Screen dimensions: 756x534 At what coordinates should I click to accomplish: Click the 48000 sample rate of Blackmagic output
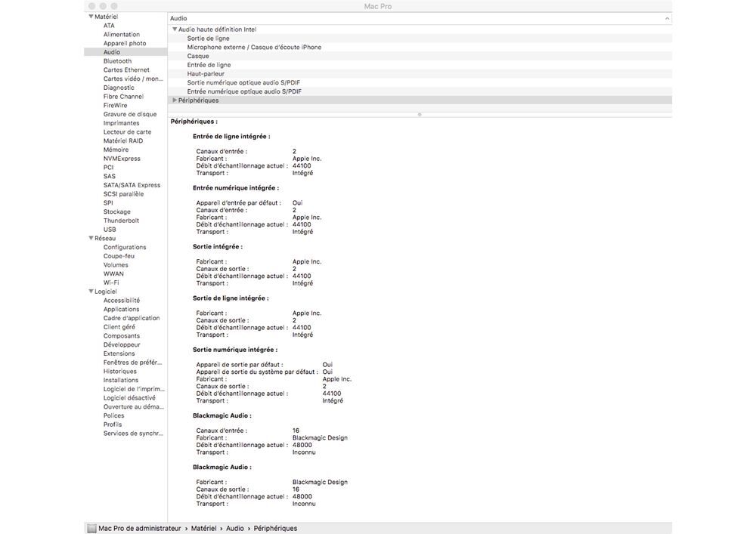pyautogui.click(x=302, y=496)
